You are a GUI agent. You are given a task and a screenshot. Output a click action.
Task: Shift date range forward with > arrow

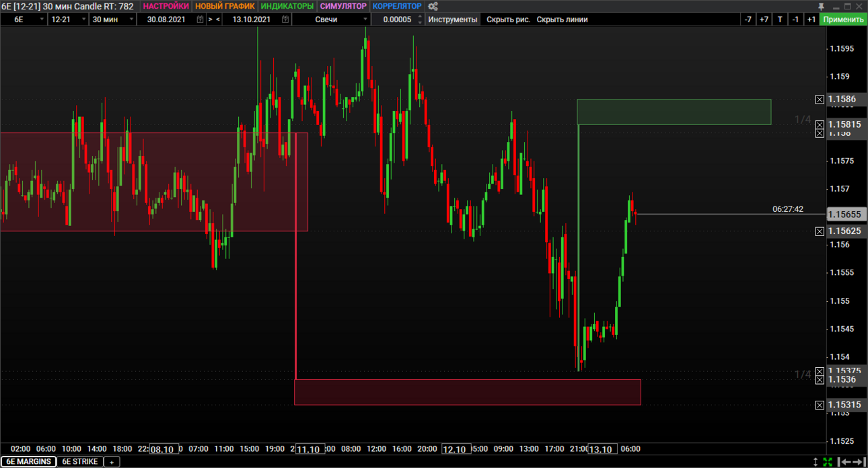[211, 19]
